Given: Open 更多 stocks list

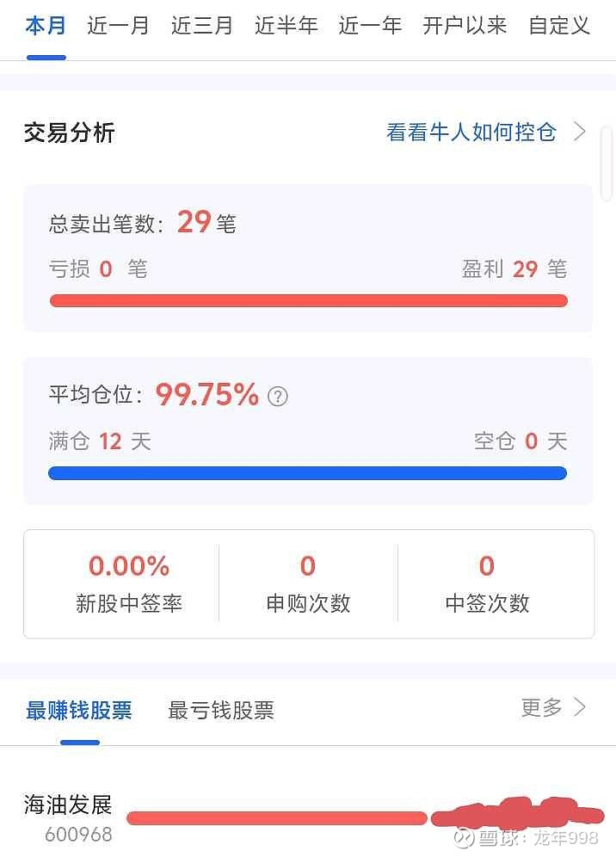Looking at the screenshot, I should pyautogui.click(x=542, y=708).
